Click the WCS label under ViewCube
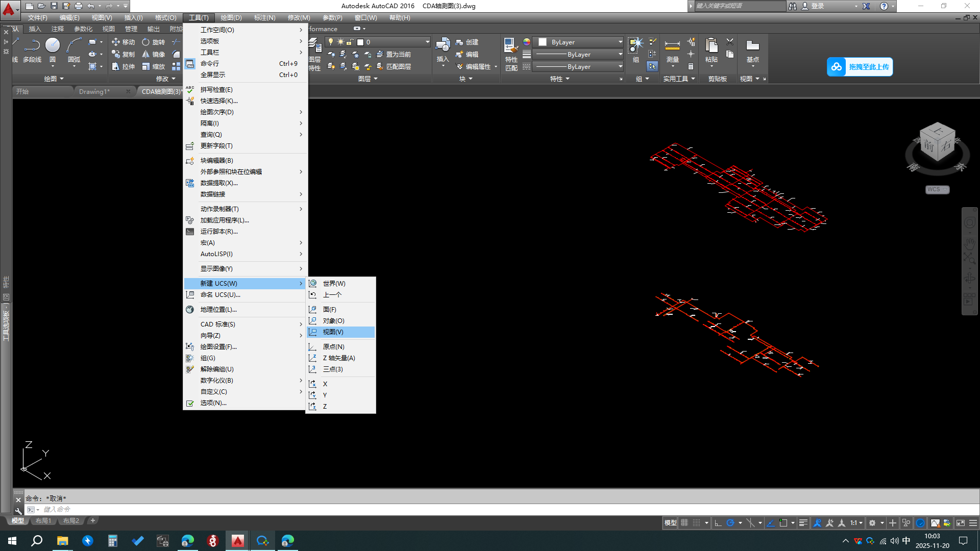The height and width of the screenshot is (551, 980). pos(934,189)
